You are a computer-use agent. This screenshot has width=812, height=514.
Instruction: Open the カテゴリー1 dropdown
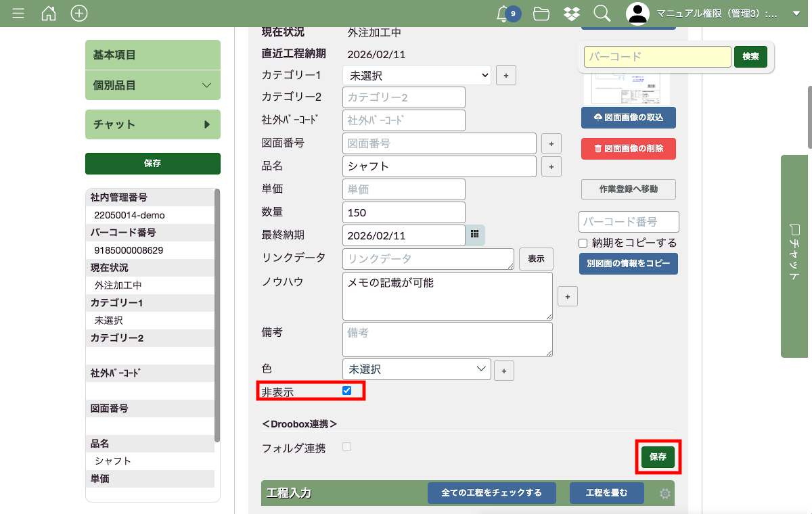(x=417, y=75)
